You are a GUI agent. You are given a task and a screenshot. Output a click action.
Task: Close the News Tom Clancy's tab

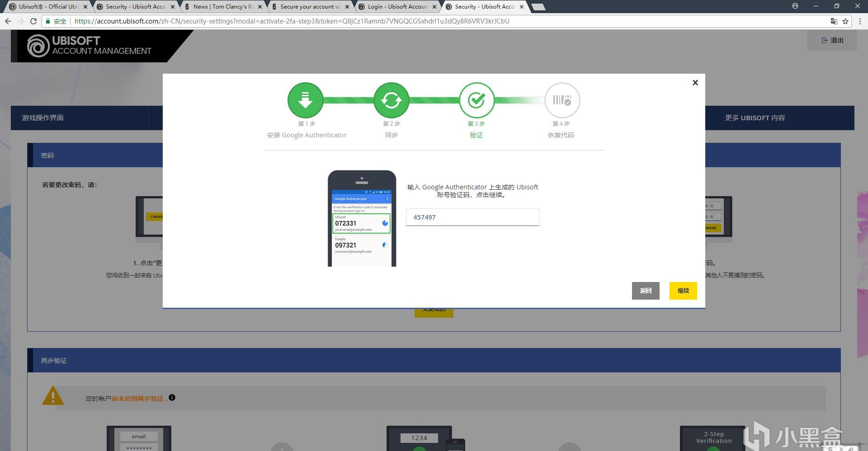(x=260, y=7)
